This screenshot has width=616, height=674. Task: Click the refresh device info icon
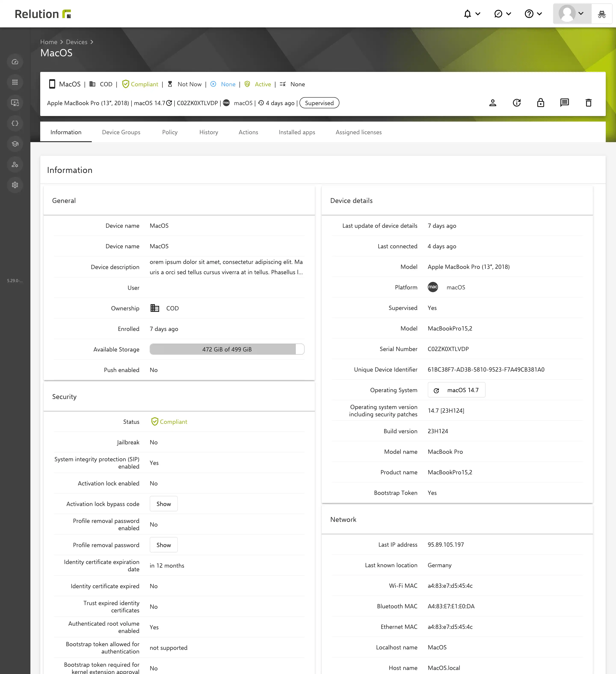pyautogui.click(x=517, y=103)
